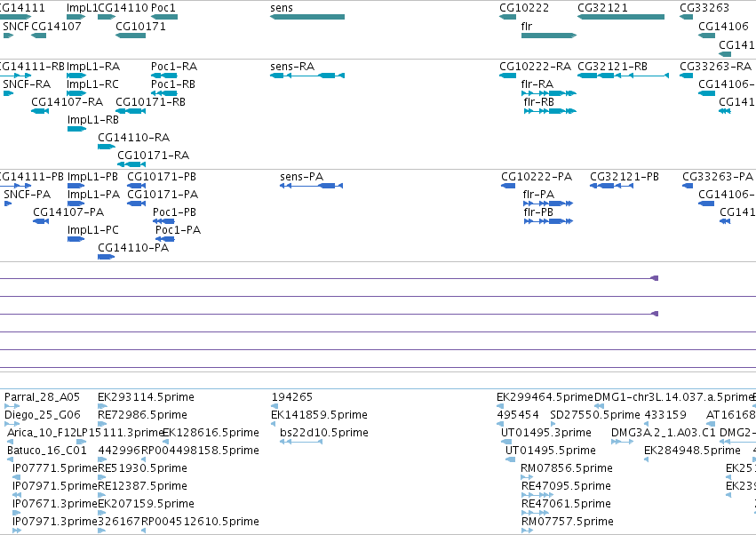
Task: Click the CG10222 gene label
Action: pyautogui.click(x=524, y=8)
